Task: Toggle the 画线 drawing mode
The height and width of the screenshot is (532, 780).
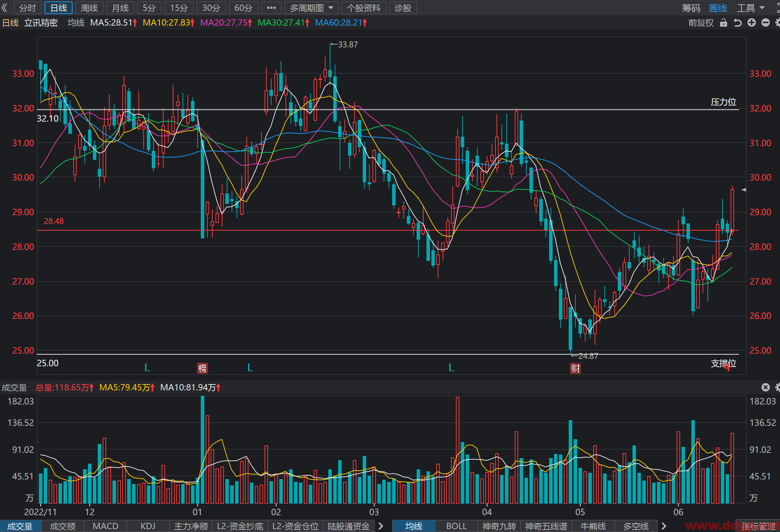Action: click(x=718, y=8)
